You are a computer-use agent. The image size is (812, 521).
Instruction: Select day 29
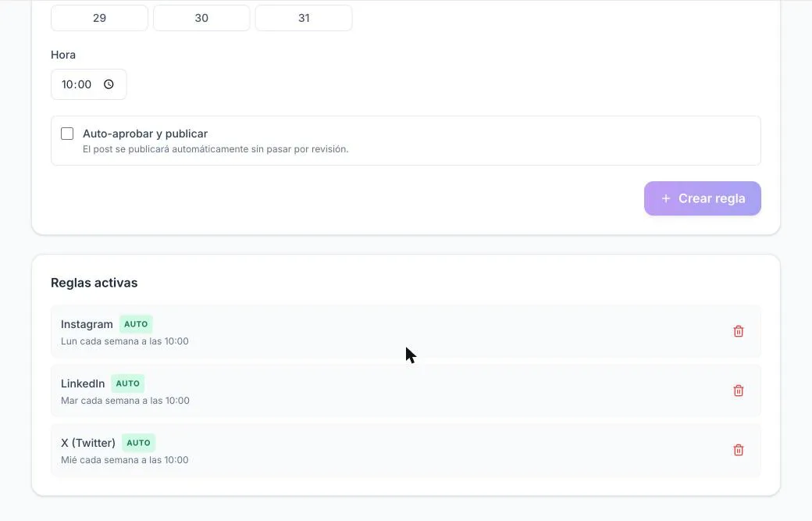(99, 18)
